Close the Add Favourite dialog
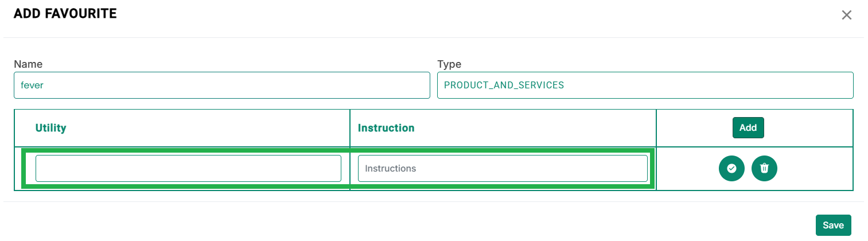Screen dimensions: 868x241 [846, 15]
